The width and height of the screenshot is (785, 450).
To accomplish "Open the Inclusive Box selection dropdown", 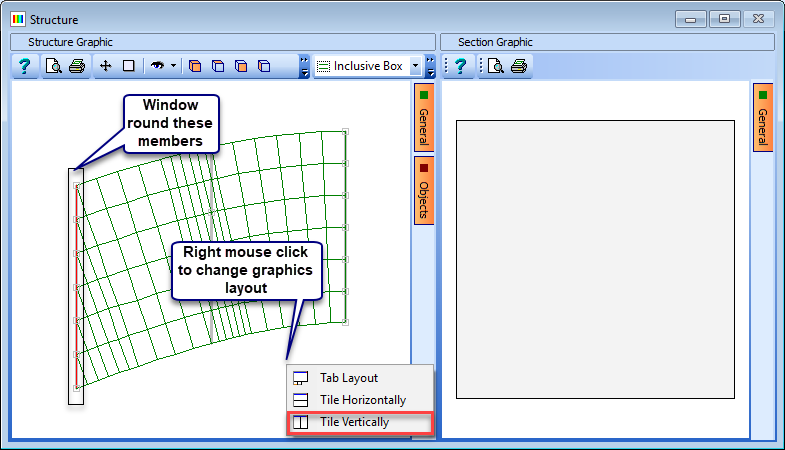I will tap(415, 66).
